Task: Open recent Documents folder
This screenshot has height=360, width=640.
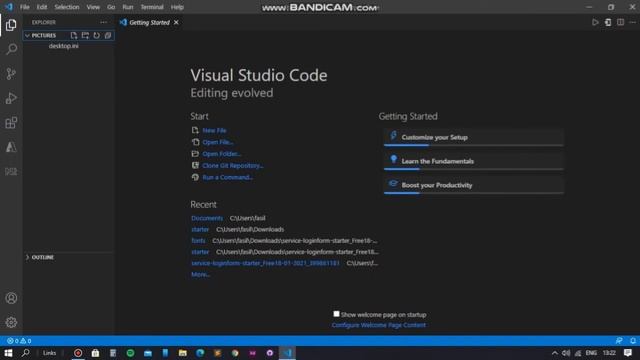Action: 207,218
